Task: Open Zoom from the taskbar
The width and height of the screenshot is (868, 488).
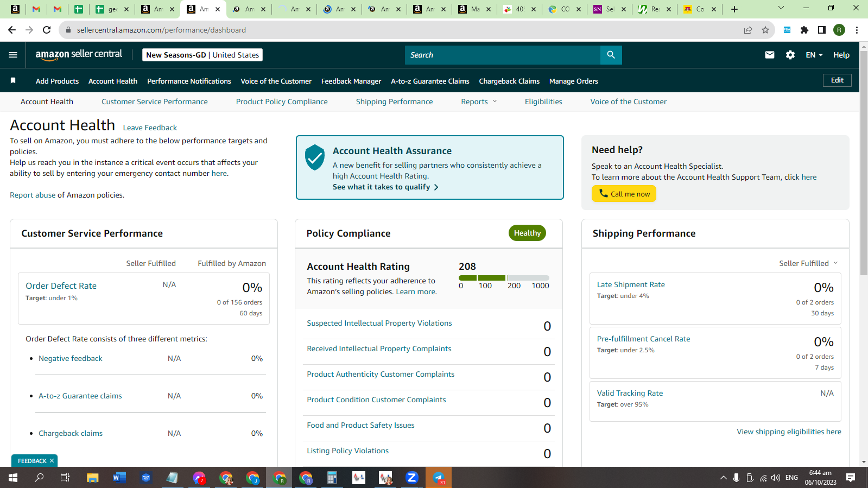Action: click(x=411, y=478)
